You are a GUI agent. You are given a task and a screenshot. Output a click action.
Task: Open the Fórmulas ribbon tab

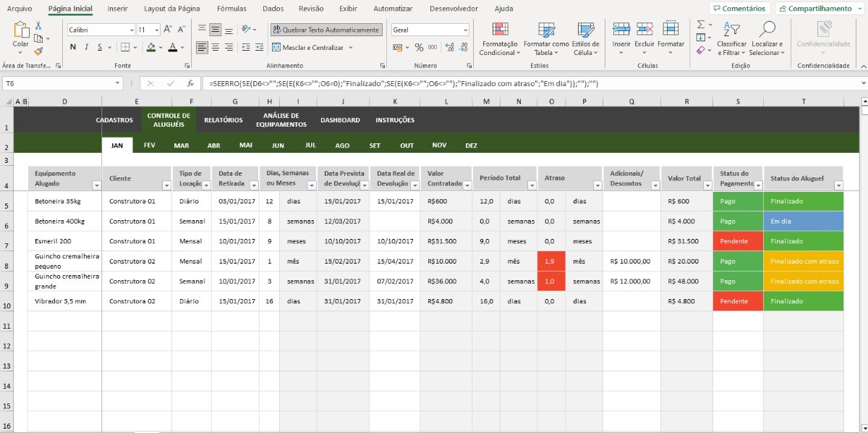click(231, 9)
